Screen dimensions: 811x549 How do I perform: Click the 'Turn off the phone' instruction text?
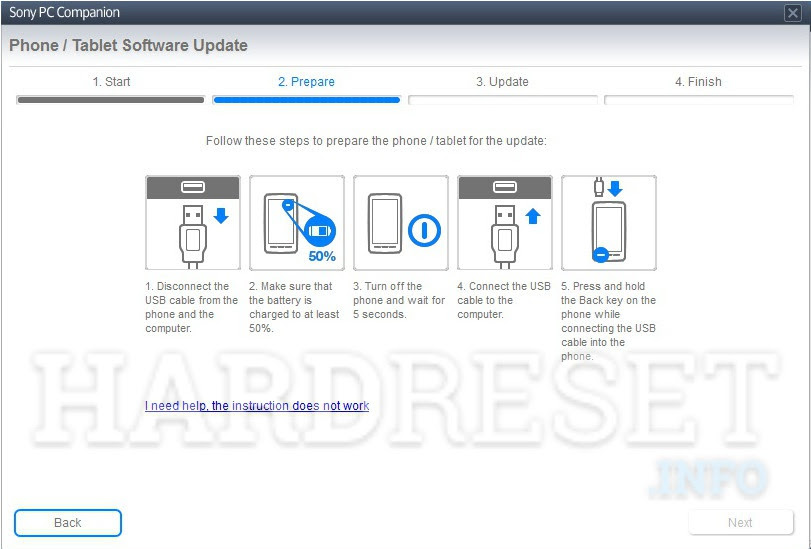pyautogui.click(x=399, y=300)
